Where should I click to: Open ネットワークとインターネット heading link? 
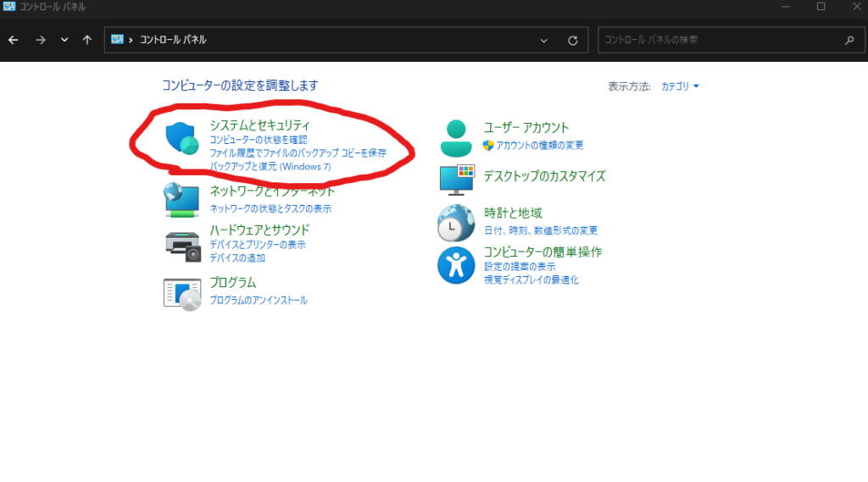(x=272, y=191)
